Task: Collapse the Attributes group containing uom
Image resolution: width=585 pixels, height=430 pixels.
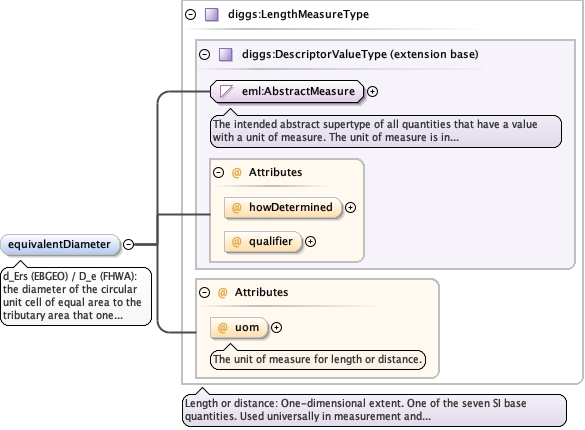Action: pyautogui.click(x=204, y=292)
